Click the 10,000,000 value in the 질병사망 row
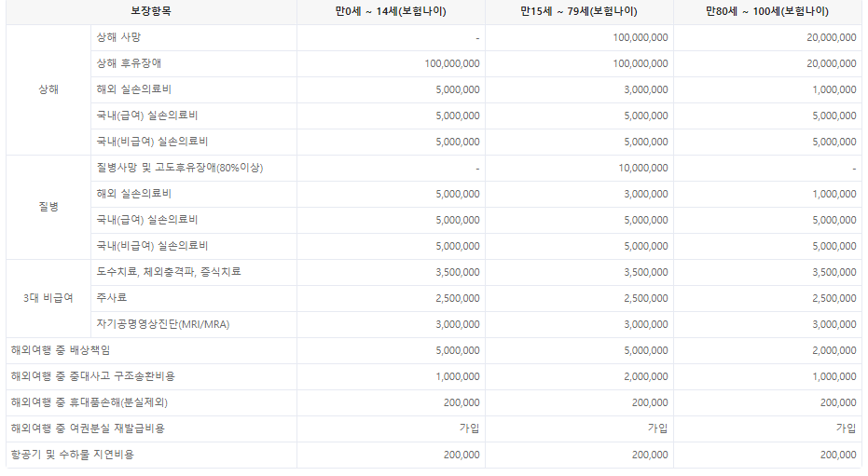 [642, 168]
